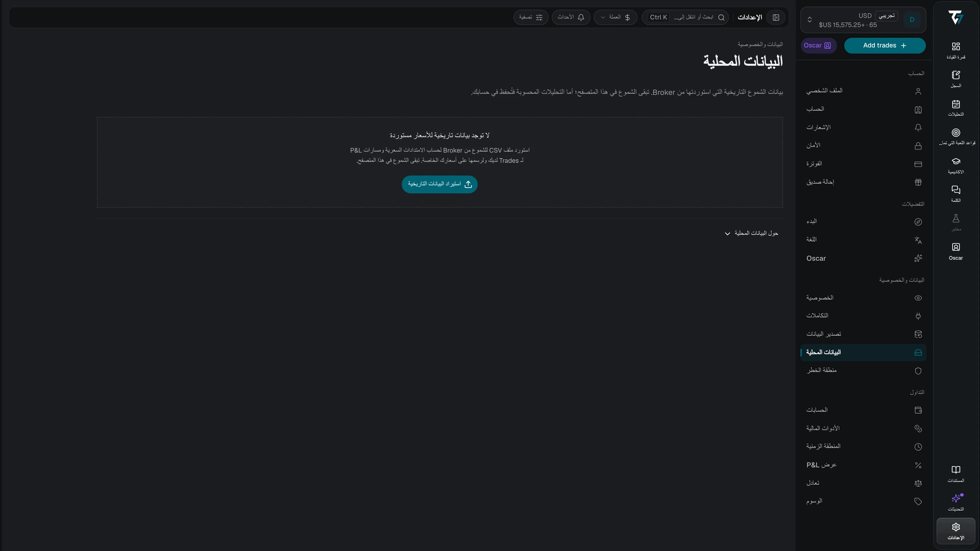Click the purple Oscar badge button

pyautogui.click(x=818, y=45)
